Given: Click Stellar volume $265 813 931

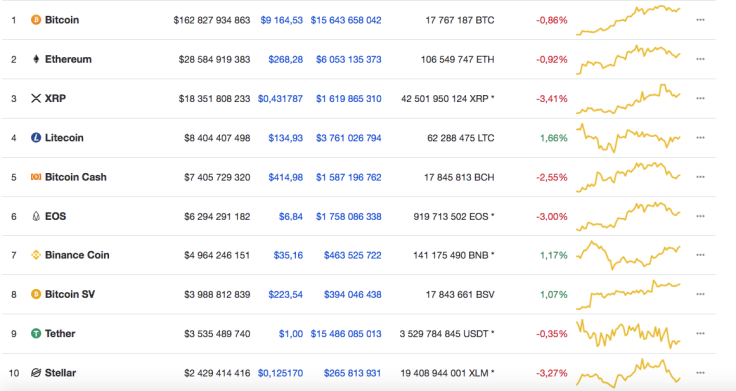Looking at the screenshot, I should [353, 373].
